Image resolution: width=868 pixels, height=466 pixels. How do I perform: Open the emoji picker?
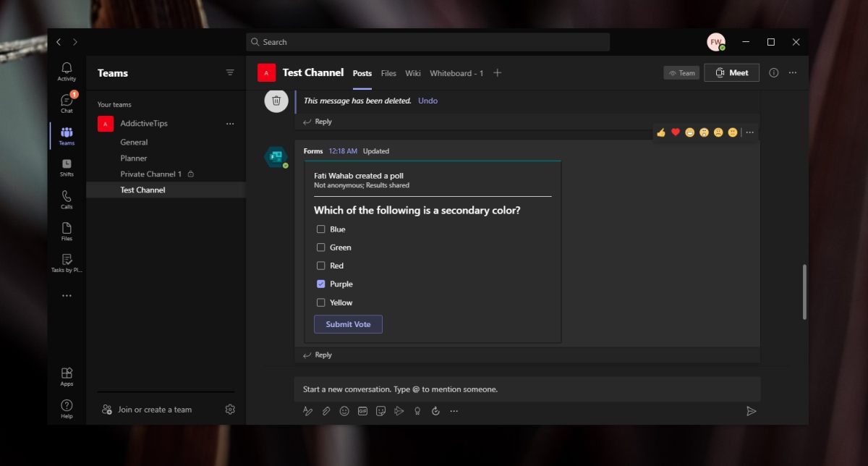(344, 411)
